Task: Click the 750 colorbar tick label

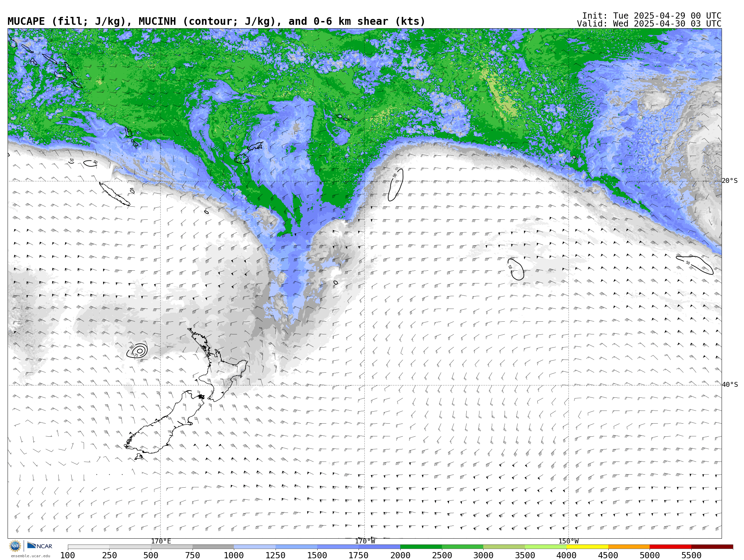Action: [193, 556]
